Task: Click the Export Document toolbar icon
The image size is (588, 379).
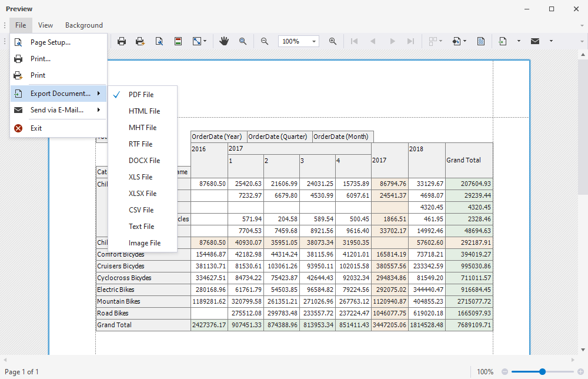Action: pos(502,41)
